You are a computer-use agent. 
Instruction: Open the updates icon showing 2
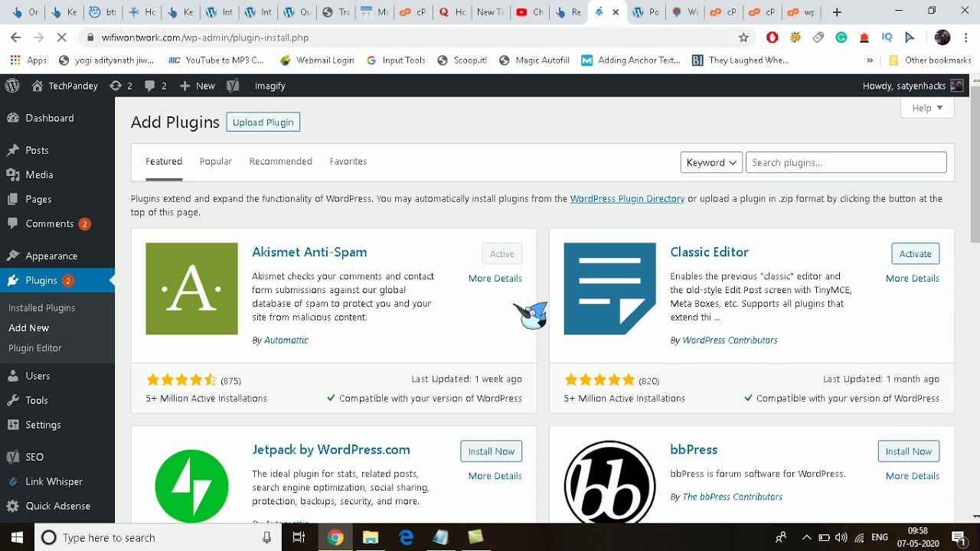(x=121, y=86)
